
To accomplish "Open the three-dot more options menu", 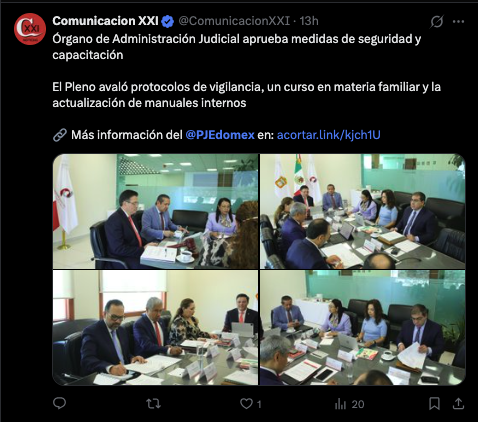I will [458, 22].
